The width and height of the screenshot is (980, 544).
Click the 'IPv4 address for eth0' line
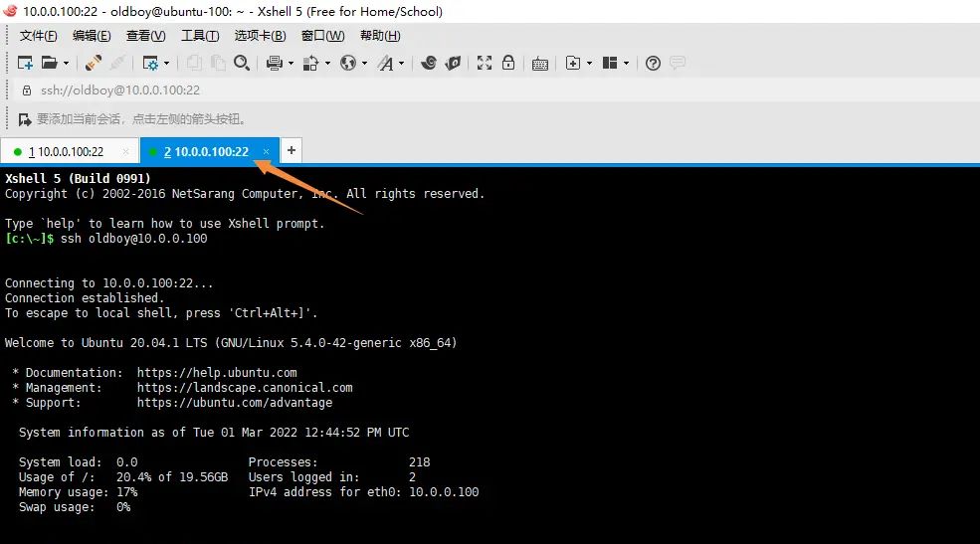pos(364,492)
